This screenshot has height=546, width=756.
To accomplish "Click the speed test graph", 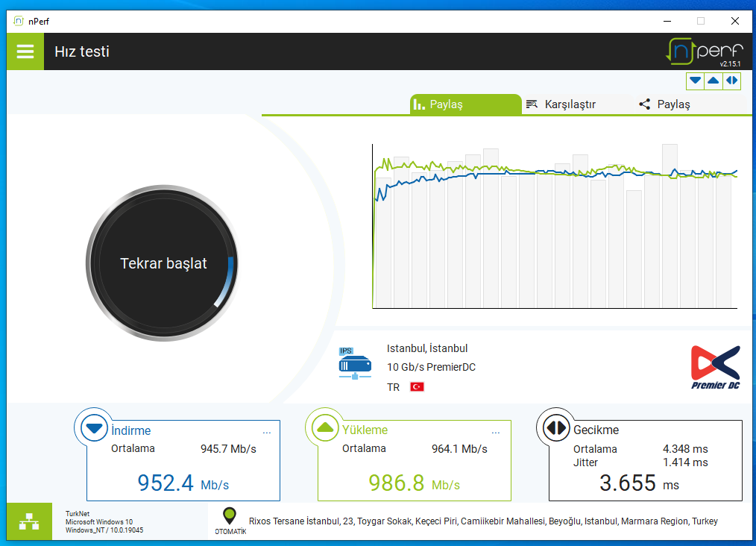I will [x=555, y=226].
